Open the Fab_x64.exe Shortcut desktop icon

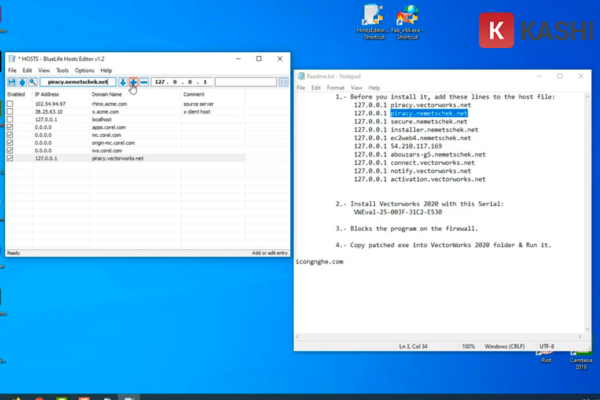click(x=407, y=22)
